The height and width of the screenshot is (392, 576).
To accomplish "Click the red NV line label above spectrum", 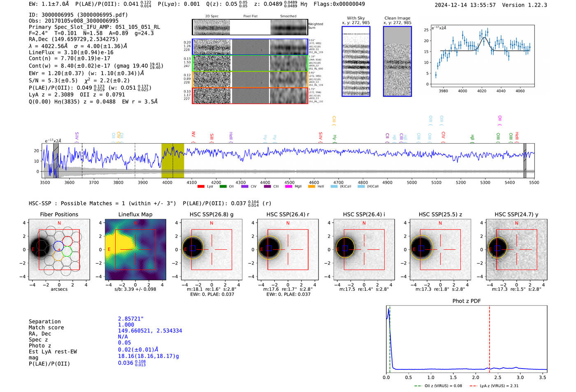I will tap(193, 135).
